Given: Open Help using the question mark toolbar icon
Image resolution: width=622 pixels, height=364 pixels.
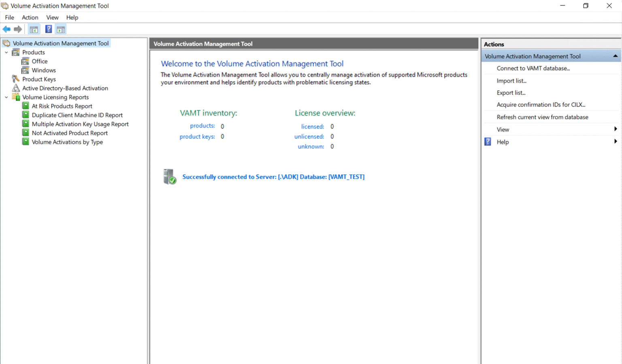Looking at the screenshot, I should (48, 29).
